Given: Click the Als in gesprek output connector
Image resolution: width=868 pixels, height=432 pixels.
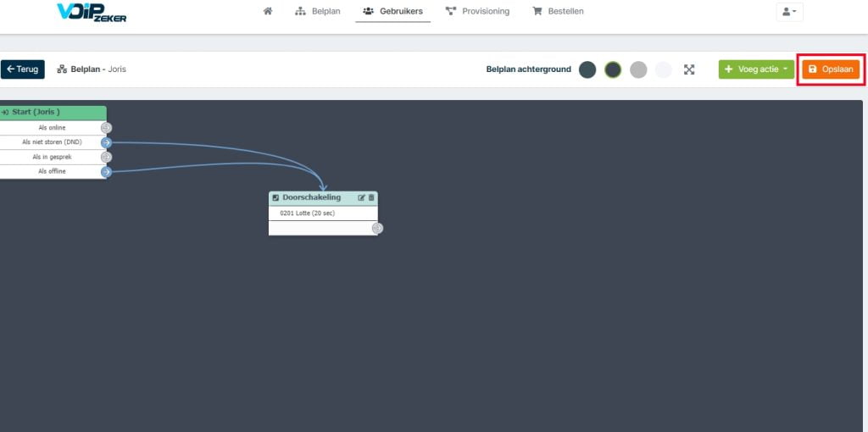Looking at the screenshot, I should 106,157.
